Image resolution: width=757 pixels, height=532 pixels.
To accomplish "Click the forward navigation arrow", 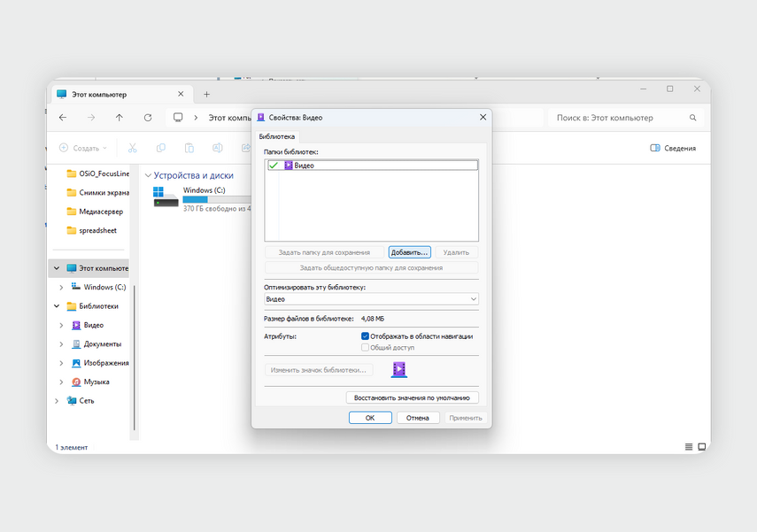I will pyautogui.click(x=91, y=118).
